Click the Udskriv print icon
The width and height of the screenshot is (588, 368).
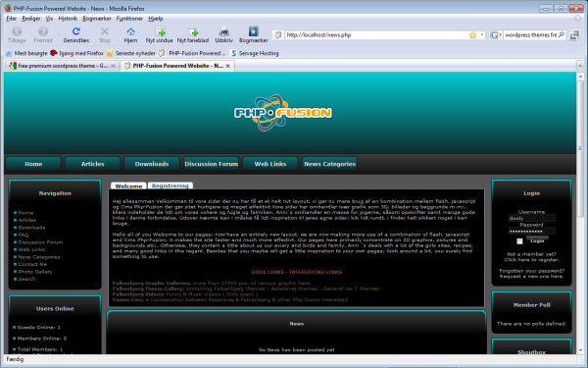(223, 31)
